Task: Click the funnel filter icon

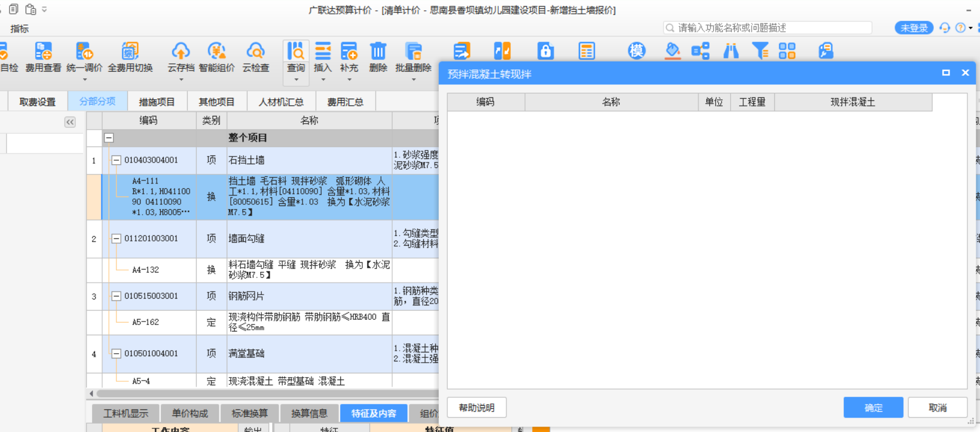Action: pyautogui.click(x=759, y=51)
